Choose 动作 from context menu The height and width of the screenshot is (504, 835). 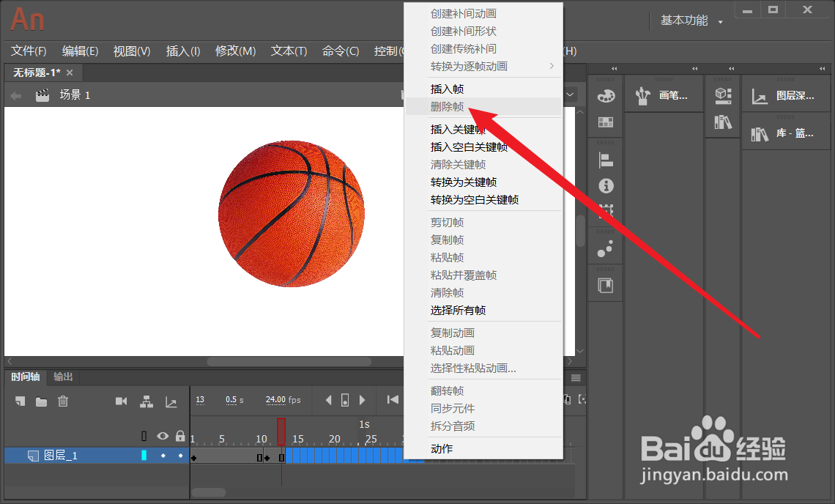483,448
